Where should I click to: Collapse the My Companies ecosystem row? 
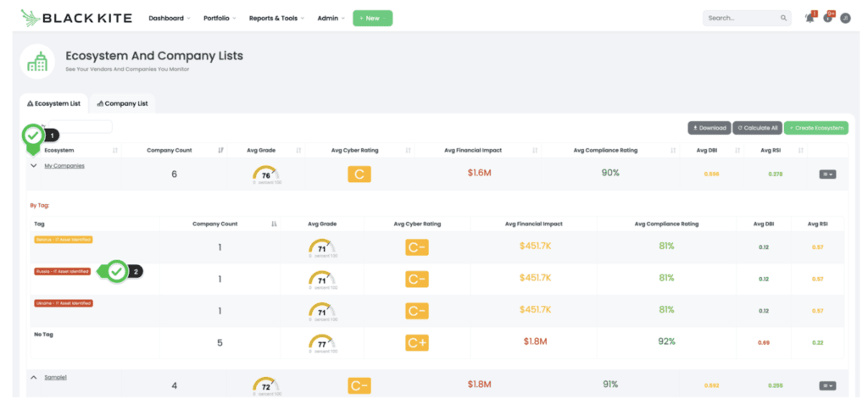click(34, 166)
